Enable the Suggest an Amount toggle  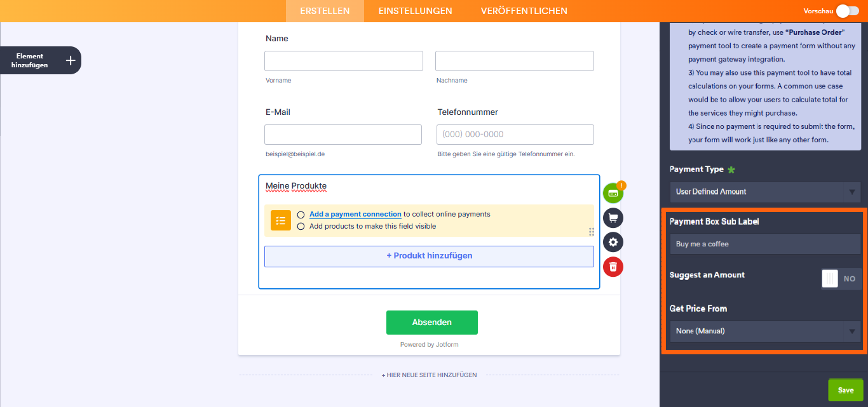[841, 279]
